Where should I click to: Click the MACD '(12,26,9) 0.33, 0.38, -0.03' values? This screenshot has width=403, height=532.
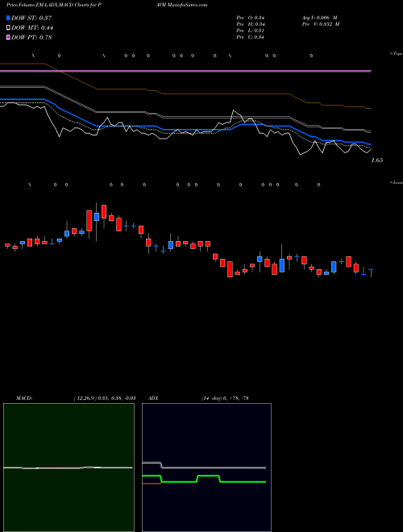tap(105, 398)
